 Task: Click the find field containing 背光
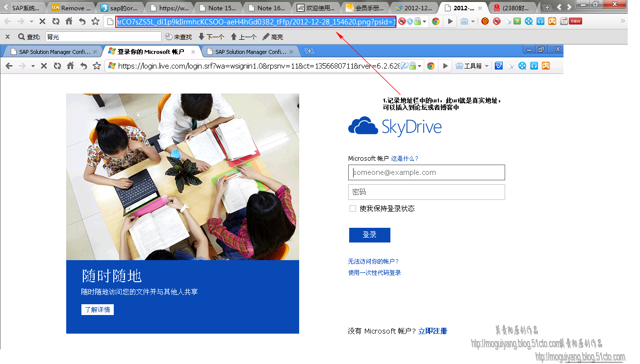point(103,37)
